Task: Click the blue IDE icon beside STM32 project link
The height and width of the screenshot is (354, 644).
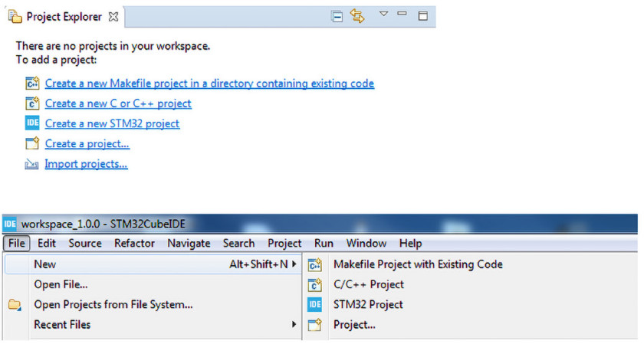Action: [32, 123]
